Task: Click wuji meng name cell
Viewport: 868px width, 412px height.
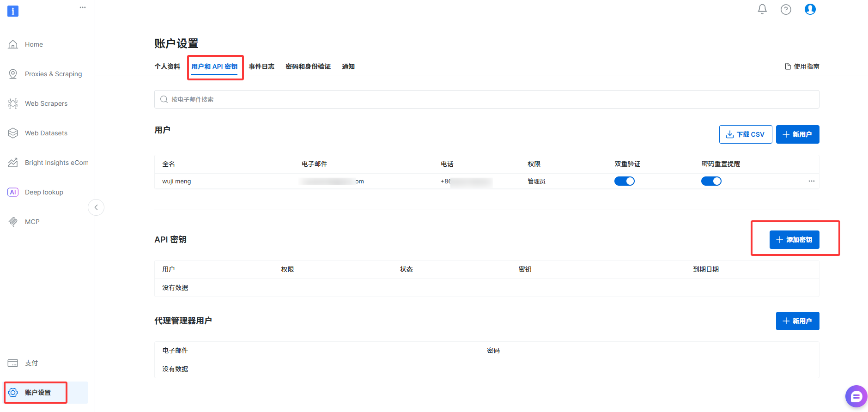Action: click(x=176, y=182)
